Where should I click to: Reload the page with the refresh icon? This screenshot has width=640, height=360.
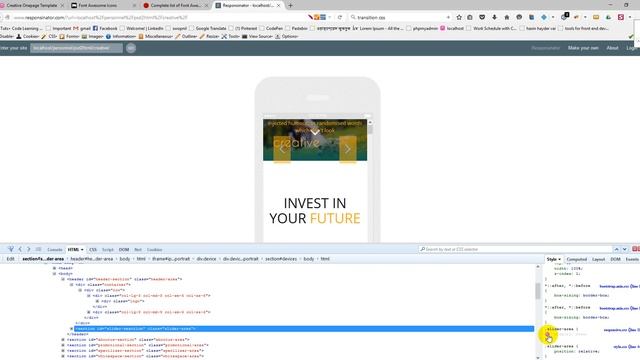(340, 17)
